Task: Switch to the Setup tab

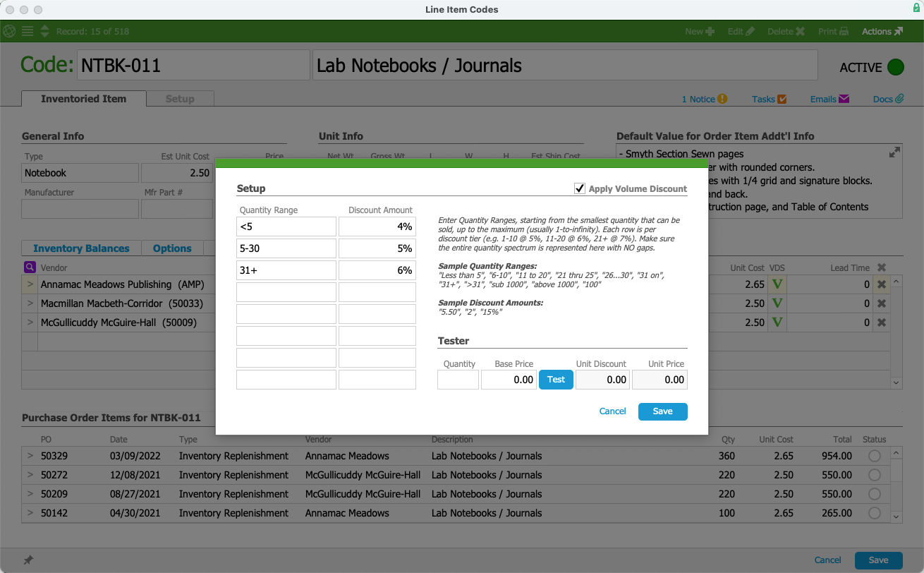Action: click(180, 99)
